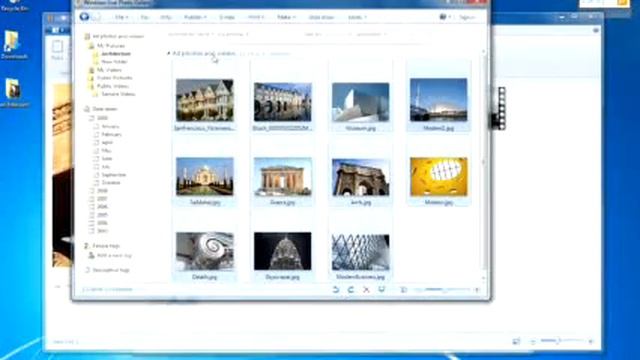Select the Architecture folder

pos(112,53)
